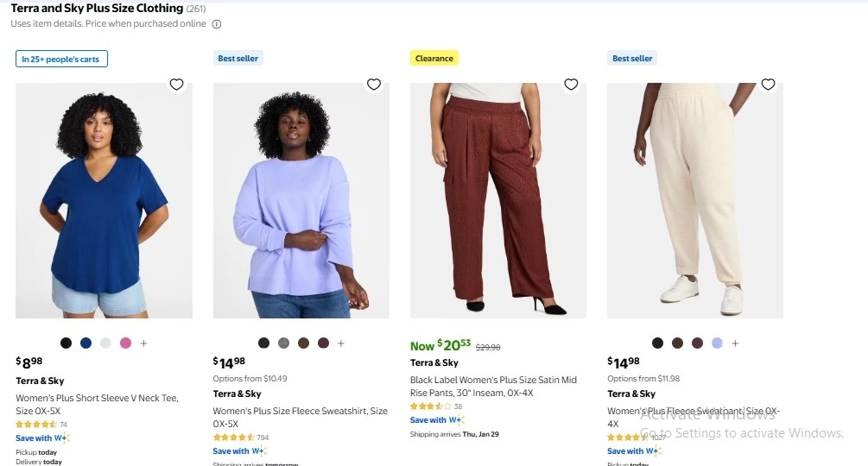The image size is (868, 466).
Task: Pick the gray swatch for Fleece Sweatshirt
Action: click(283, 343)
